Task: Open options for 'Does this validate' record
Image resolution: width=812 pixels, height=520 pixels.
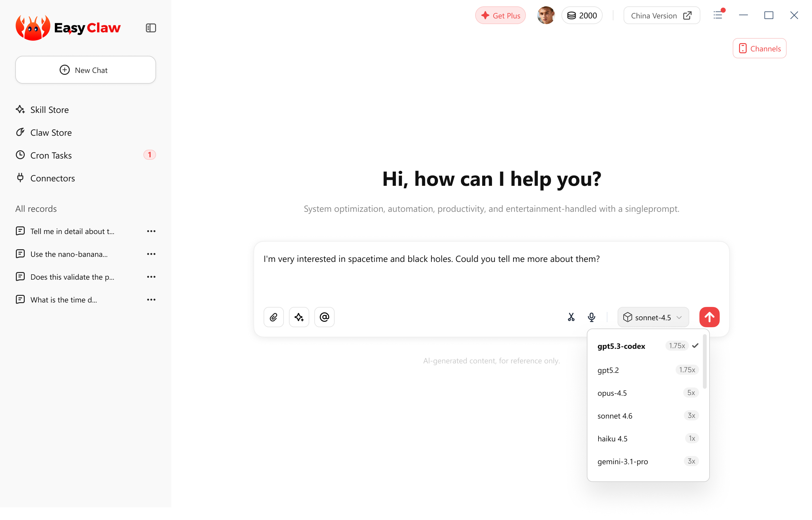Action: coord(151,277)
